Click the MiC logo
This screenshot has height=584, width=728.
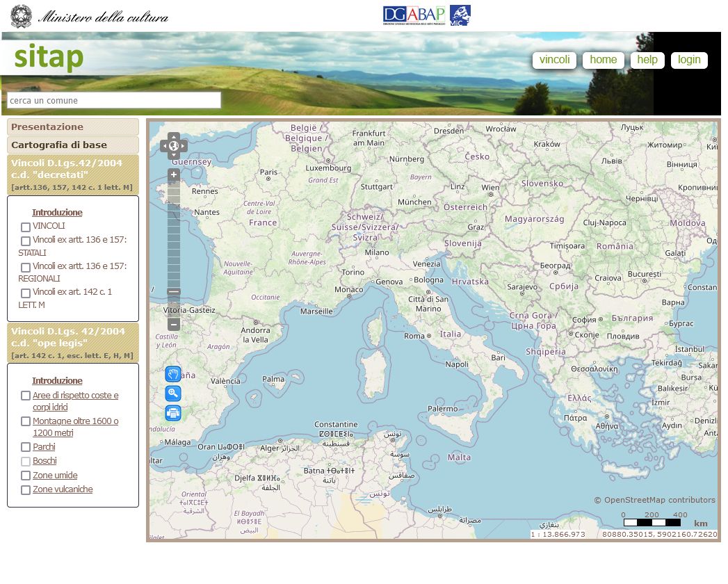460,15
